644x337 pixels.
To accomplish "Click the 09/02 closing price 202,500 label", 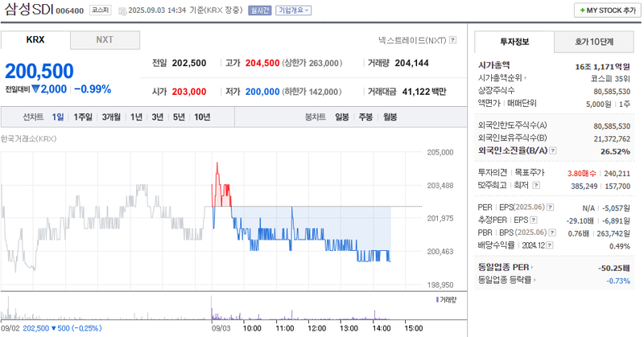I will (35, 328).
